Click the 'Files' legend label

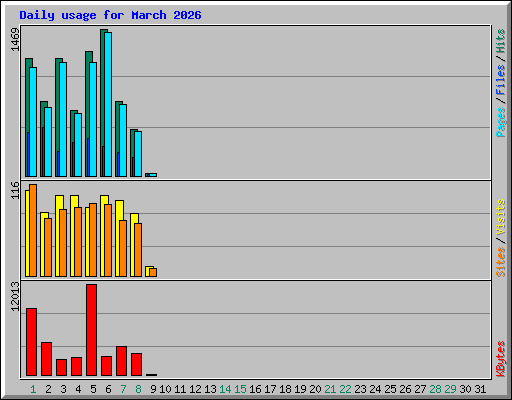pos(500,79)
